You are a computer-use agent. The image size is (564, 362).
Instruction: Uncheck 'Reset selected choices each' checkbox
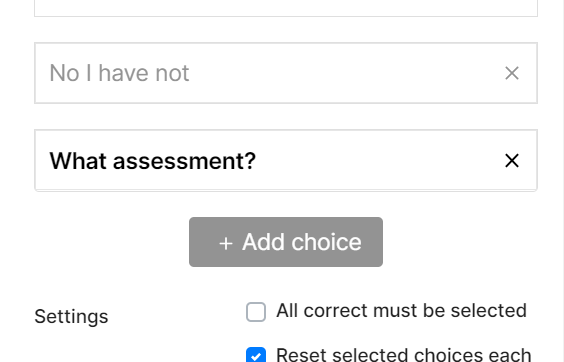256,355
